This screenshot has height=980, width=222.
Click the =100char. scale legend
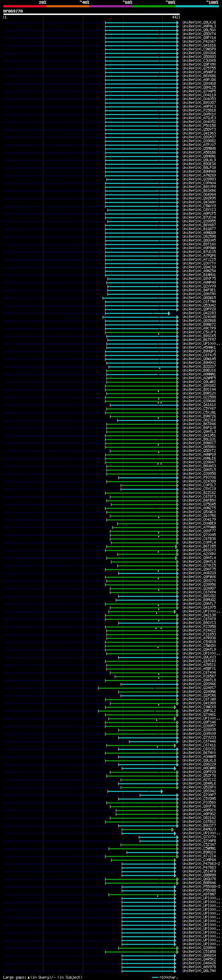pos(165,977)
